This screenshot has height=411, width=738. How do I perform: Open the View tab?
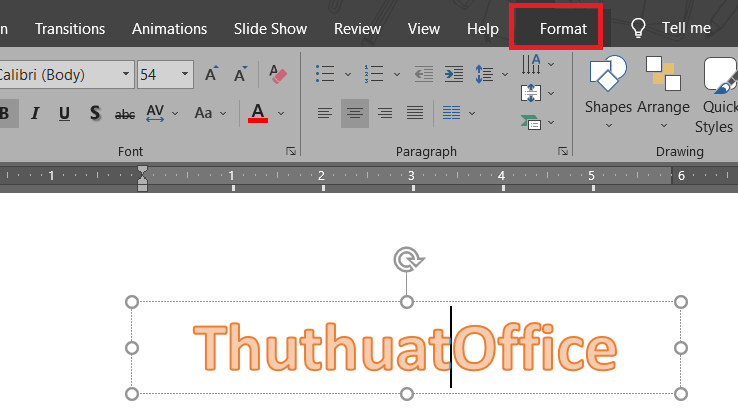[x=424, y=29]
